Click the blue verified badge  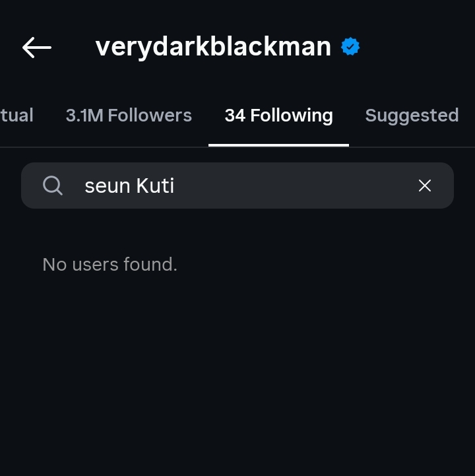coord(350,48)
